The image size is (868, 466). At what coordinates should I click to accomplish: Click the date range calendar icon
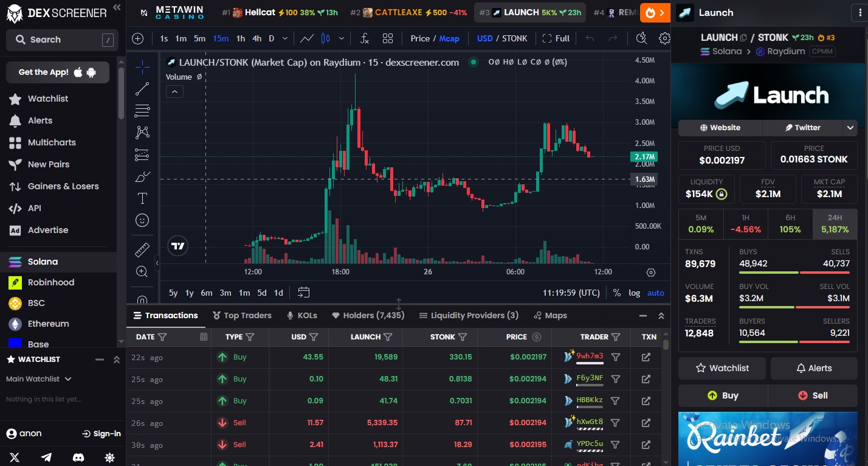[x=304, y=293]
